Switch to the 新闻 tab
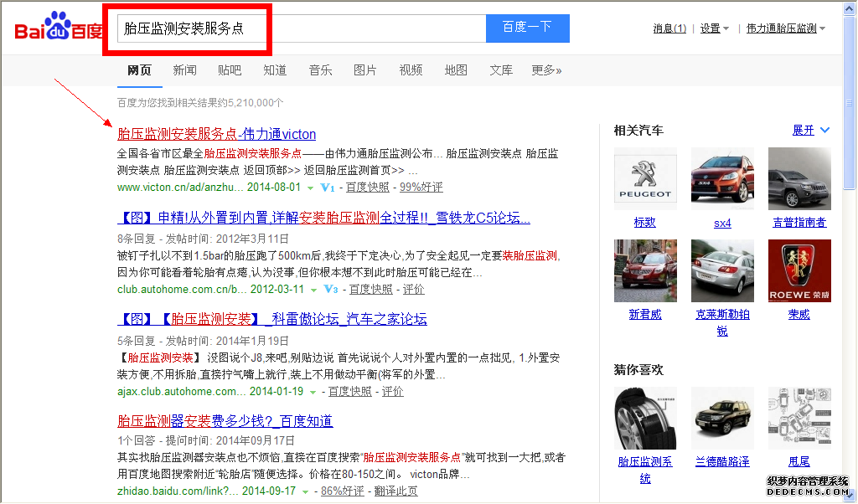The height and width of the screenshot is (504, 858). [x=184, y=70]
